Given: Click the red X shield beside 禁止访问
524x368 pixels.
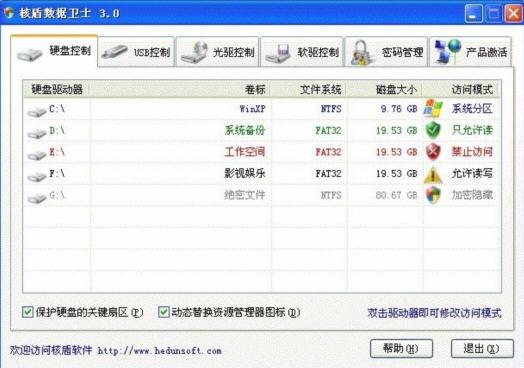Looking at the screenshot, I should pos(433,152).
